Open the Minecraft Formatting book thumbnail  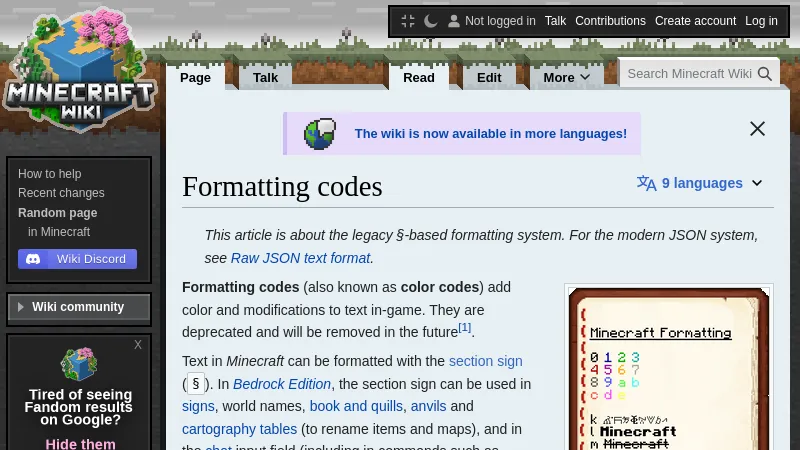click(668, 370)
